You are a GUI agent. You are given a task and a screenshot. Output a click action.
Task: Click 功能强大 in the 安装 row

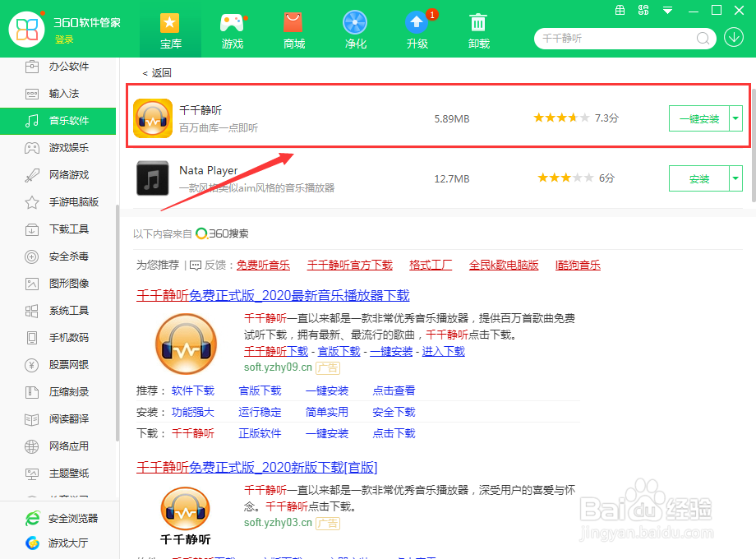(x=193, y=412)
